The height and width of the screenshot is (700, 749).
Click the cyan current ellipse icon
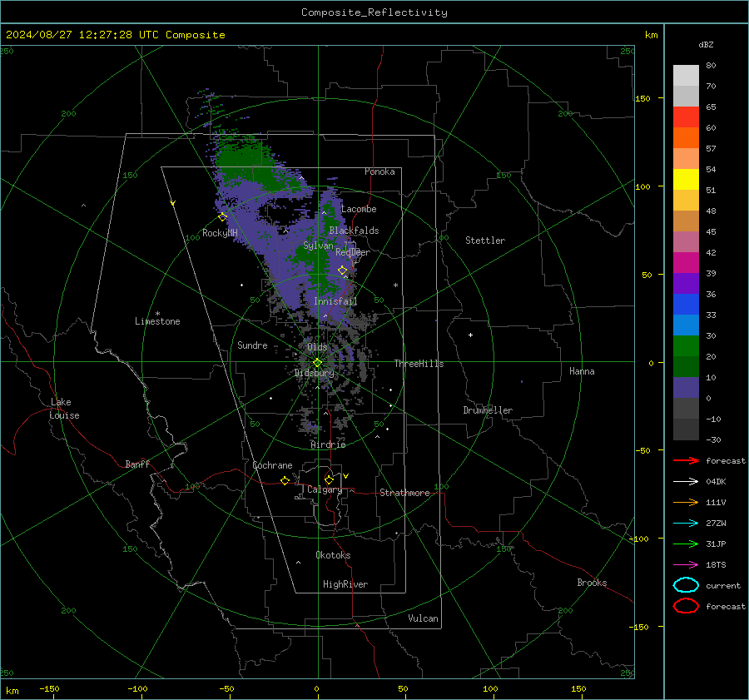pos(686,585)
